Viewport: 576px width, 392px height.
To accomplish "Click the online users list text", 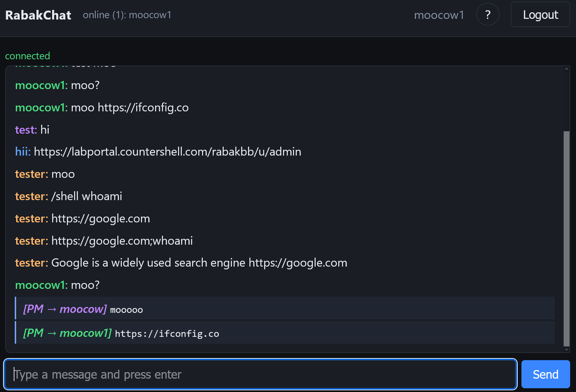I will [x=127, y=15].
